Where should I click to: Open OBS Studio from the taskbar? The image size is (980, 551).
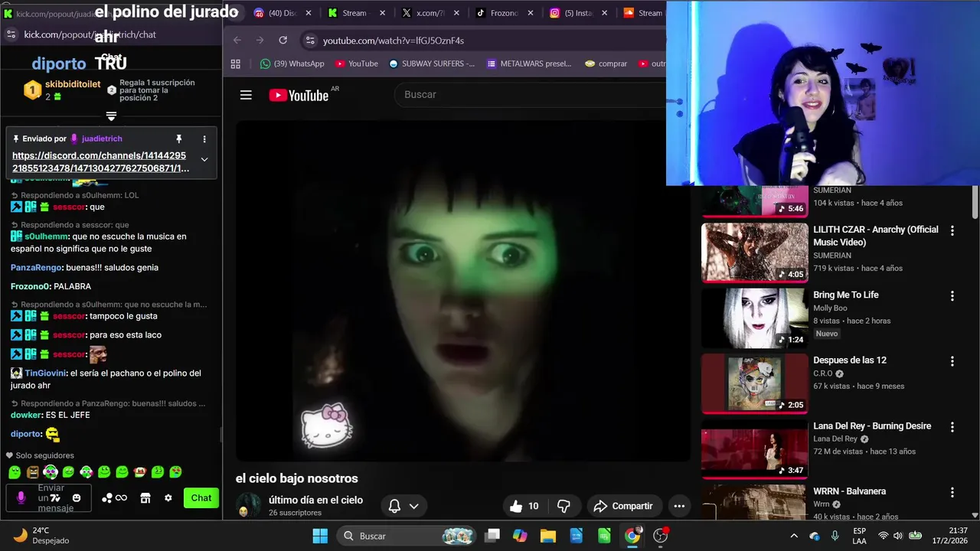point(660,536)
